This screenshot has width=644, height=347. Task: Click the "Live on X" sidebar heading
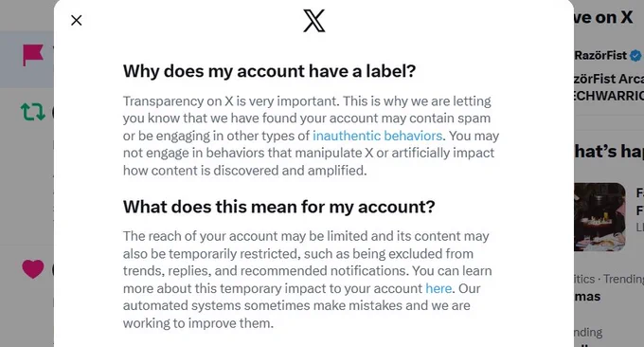click(x=603, y=17)
